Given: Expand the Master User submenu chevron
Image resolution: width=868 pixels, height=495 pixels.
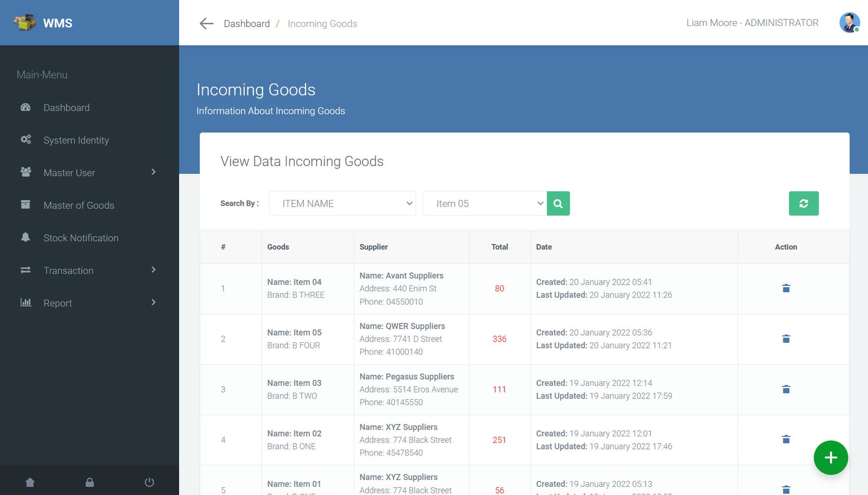Looking at the screenshot, I should point(154,172).
